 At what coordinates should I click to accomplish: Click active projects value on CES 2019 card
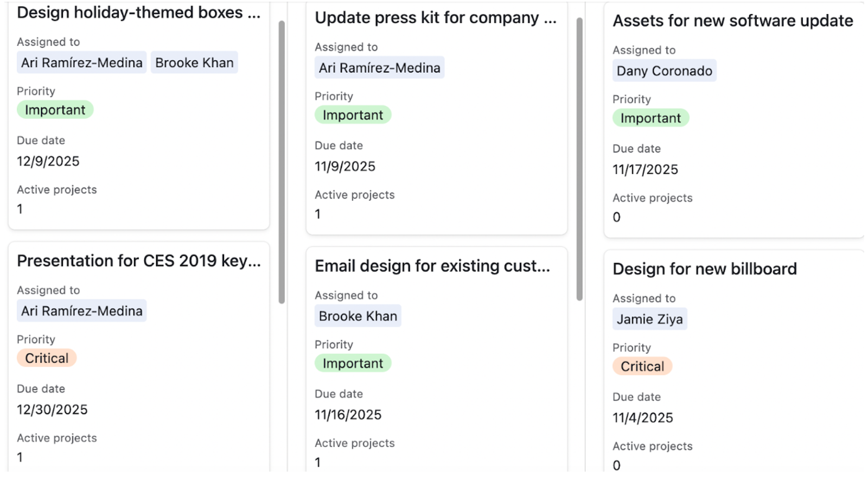pyautogui.click(x=20, y=457)
